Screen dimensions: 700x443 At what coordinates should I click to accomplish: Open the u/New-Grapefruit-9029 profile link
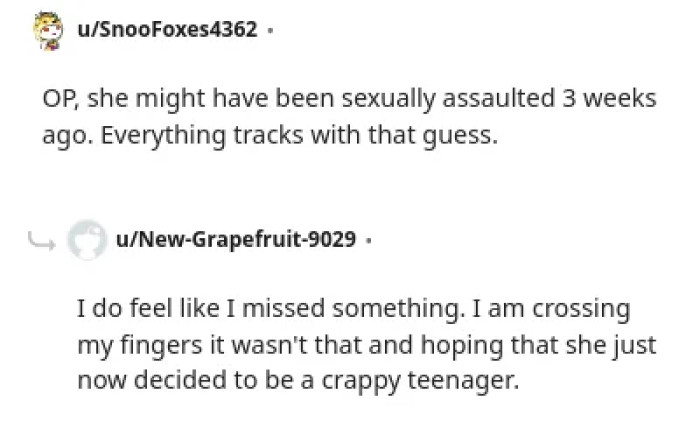pos(236,240)
